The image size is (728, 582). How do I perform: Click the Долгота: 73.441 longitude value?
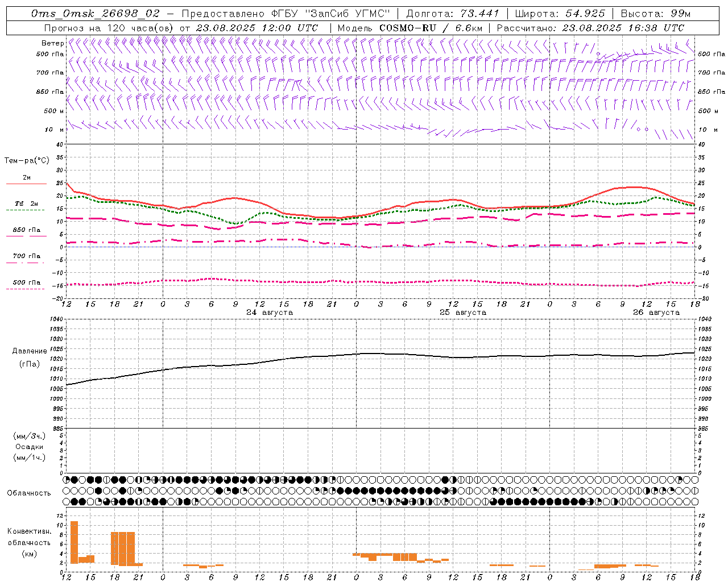(453, 14)
